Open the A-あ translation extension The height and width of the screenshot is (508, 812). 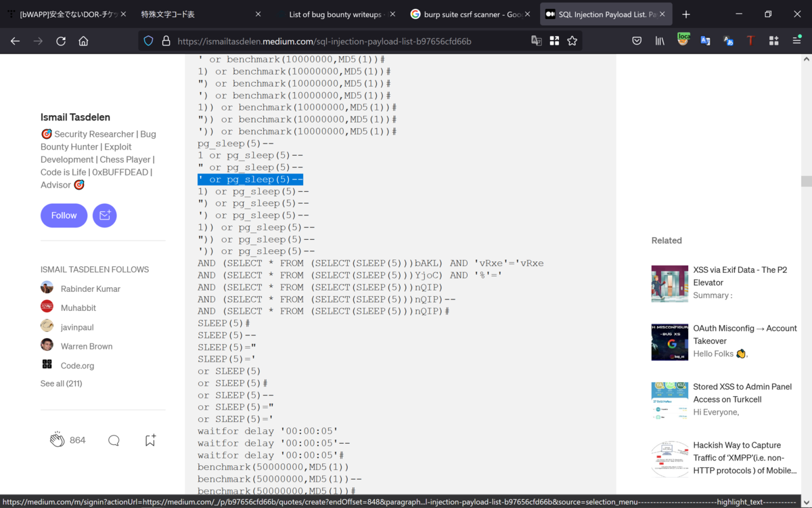coord(728,41)
